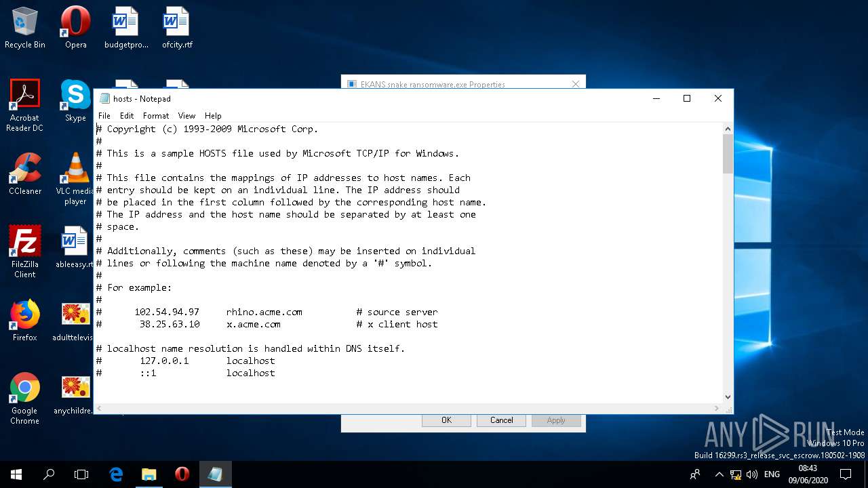Click Notepad horizontal scrollbar left arrow
This screenshot has width=868, height=488.
(100, 409)
